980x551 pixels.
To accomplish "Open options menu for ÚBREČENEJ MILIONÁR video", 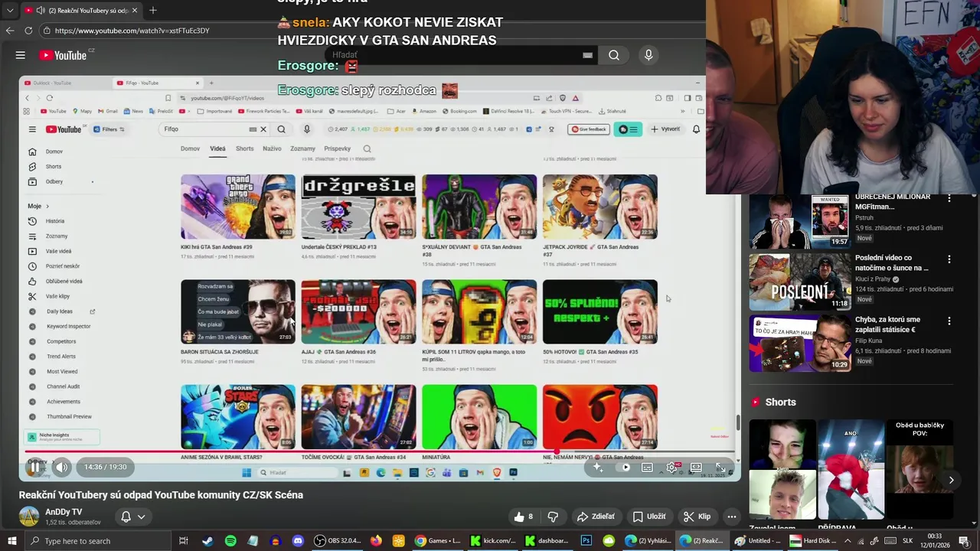I will point(949,198).
